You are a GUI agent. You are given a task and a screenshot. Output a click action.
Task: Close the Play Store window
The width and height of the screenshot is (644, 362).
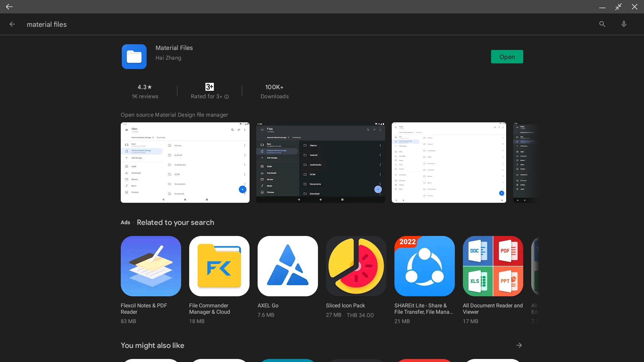click(x=635, y=7)
